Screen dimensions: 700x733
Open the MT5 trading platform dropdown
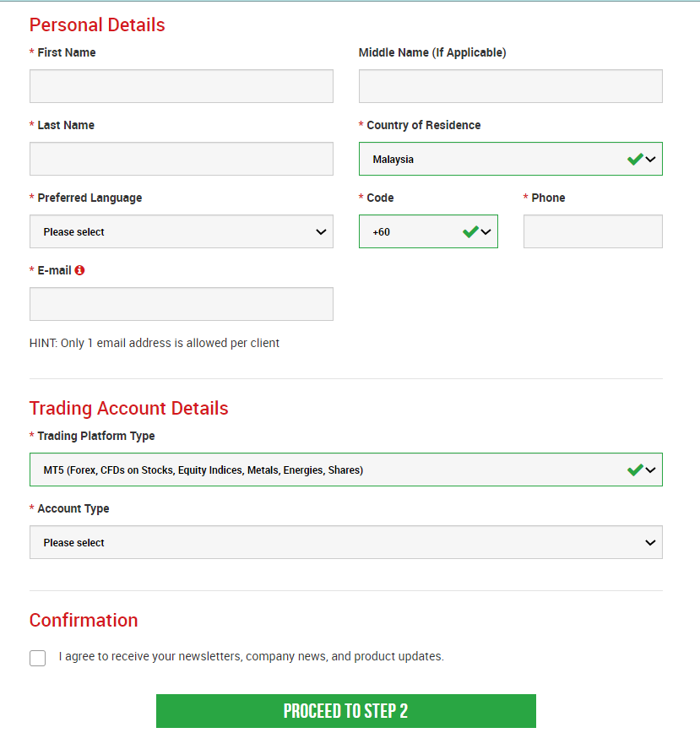pyautogui.click(x=346, y=470)
